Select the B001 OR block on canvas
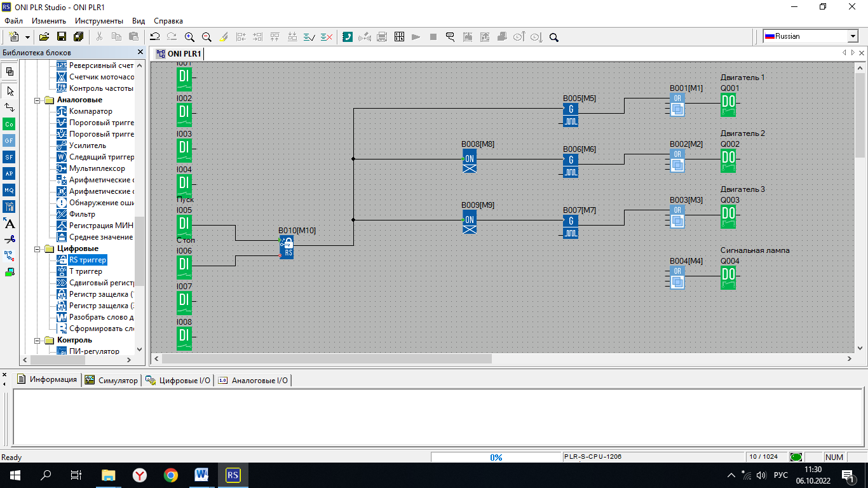 [677, 105]
